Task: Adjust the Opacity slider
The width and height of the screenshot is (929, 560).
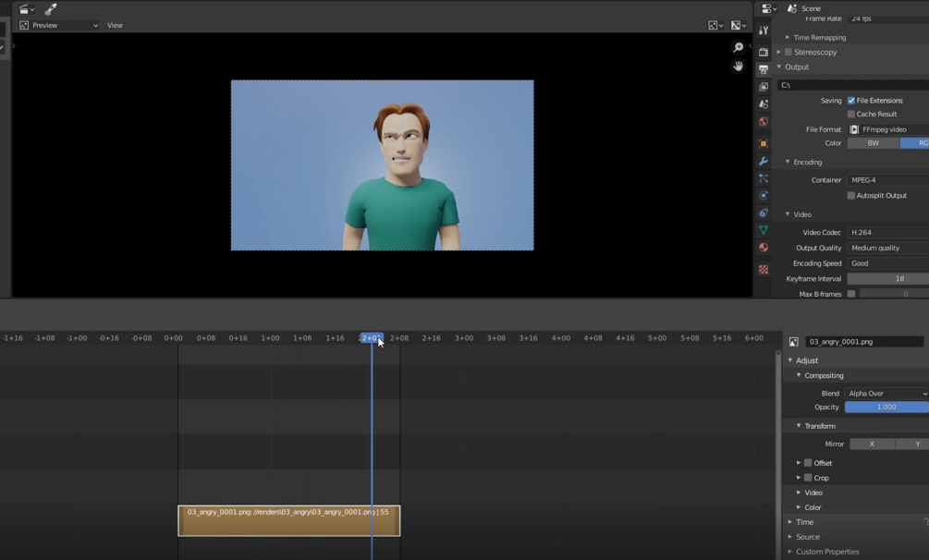Action: tap(886, 408)
